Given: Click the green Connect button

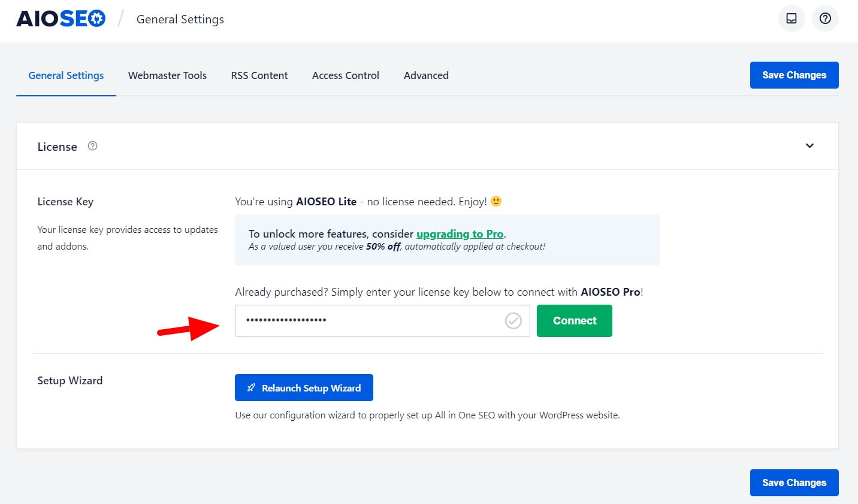Looking at the screenshot, I should (574, 321).
